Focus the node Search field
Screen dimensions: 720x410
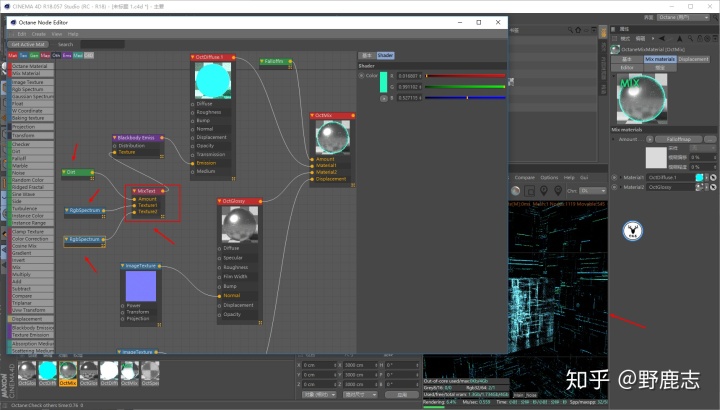pos(102,45)
